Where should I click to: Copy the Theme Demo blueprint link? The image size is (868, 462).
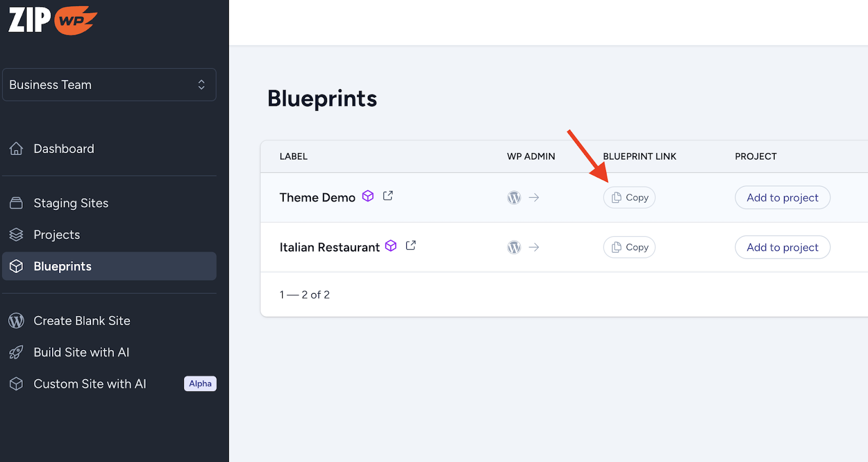pyautogui.click(x=629, y=198)
